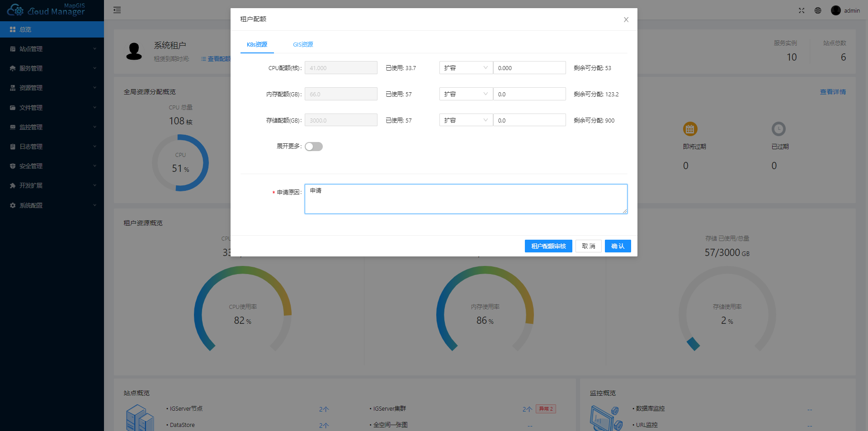Click the admin username

pos(852,10)
